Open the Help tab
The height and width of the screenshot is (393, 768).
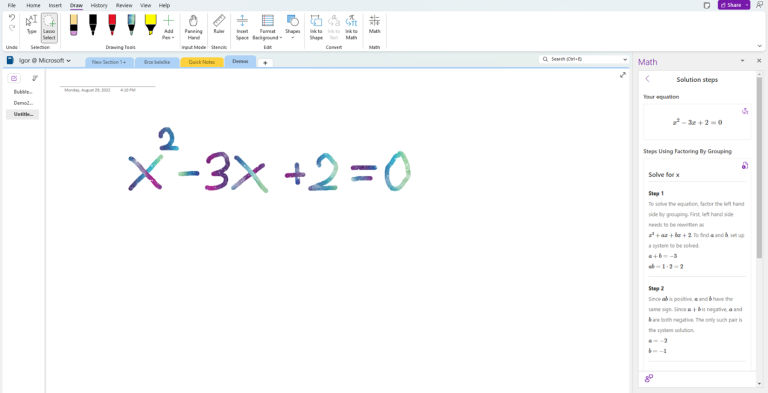[x=165, y=5]
